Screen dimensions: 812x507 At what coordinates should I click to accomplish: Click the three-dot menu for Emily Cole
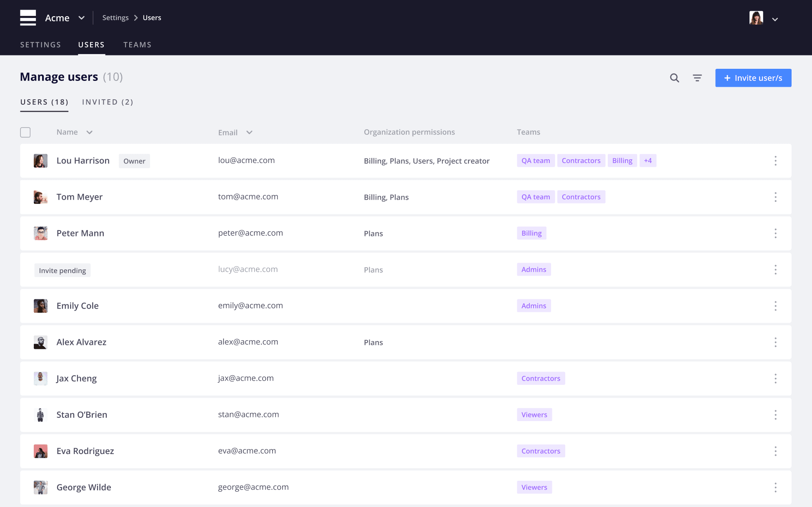tap(775, 305)
